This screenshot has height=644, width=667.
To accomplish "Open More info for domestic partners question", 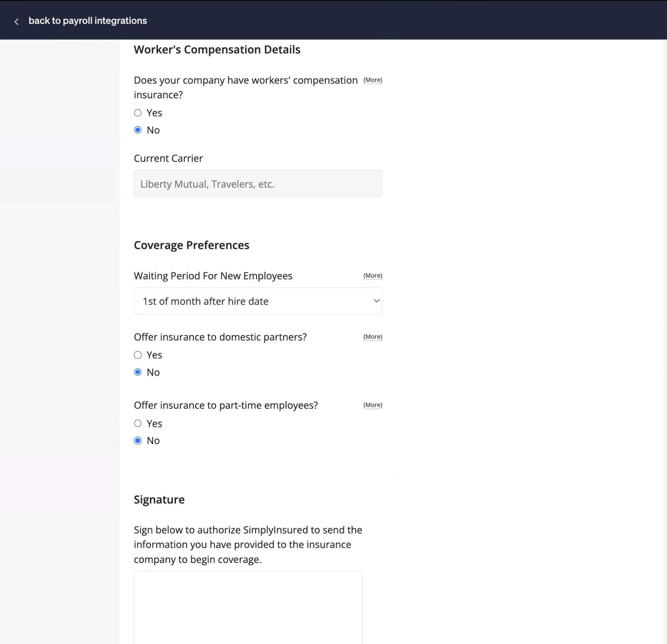I will tap(372, 336).
